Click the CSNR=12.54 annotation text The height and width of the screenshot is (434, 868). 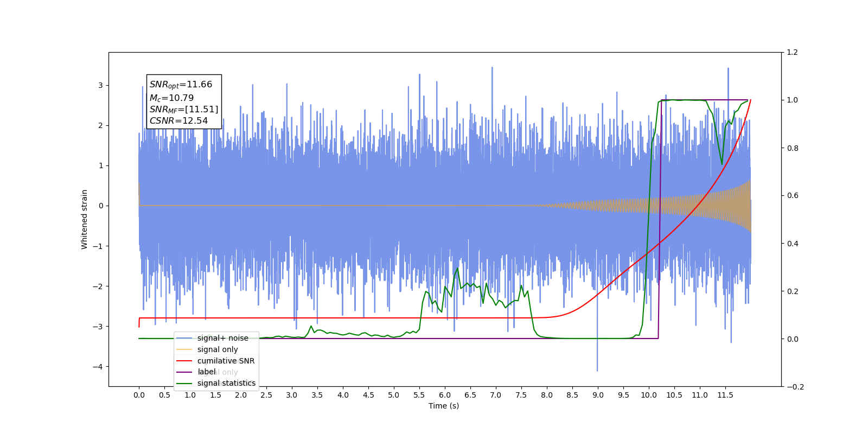178,120
